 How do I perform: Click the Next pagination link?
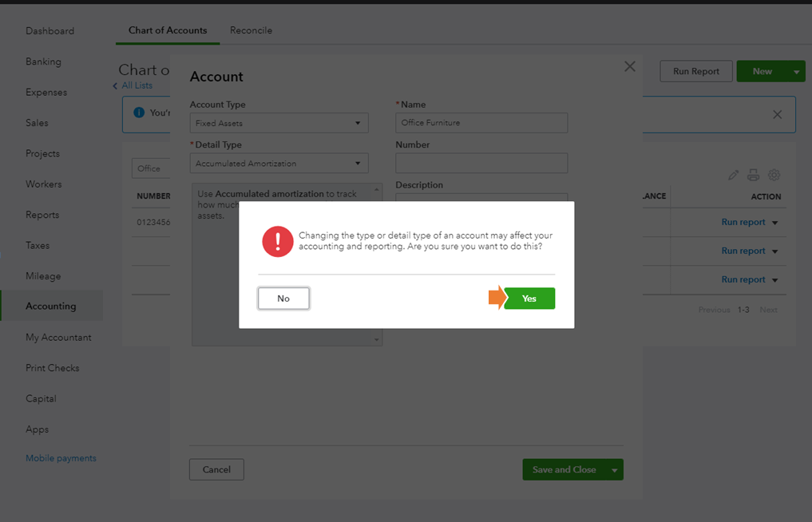[x=769, y=310]
